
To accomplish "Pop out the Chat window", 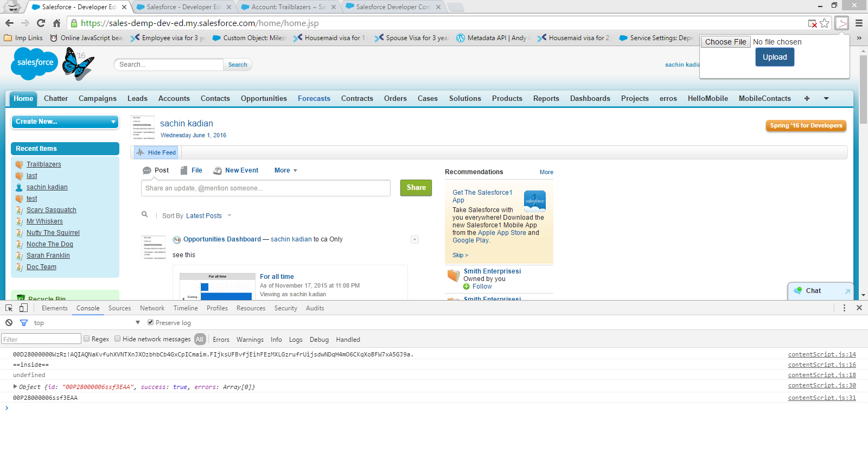I will 847,291.
